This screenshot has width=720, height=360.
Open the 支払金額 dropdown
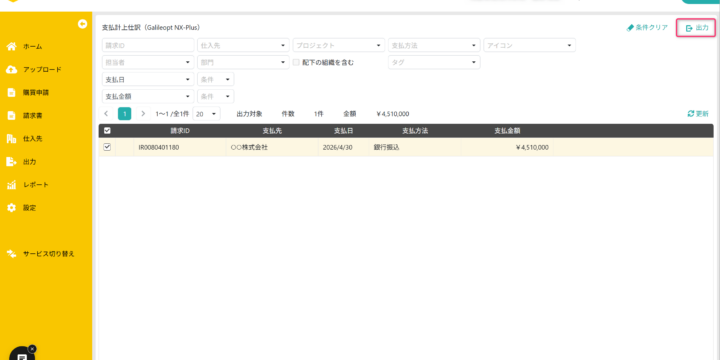(148, 96)
